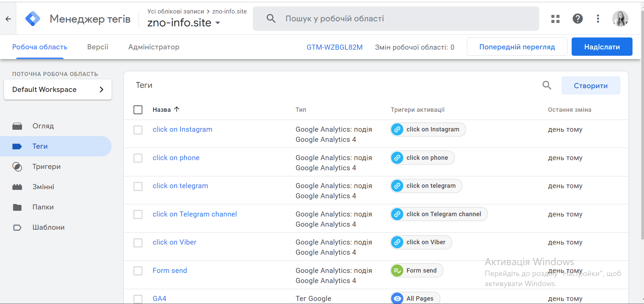Open the click on phone tag link
Viewport: 644px width, 304px height.
pyautogui.click(x=176, y=158)
